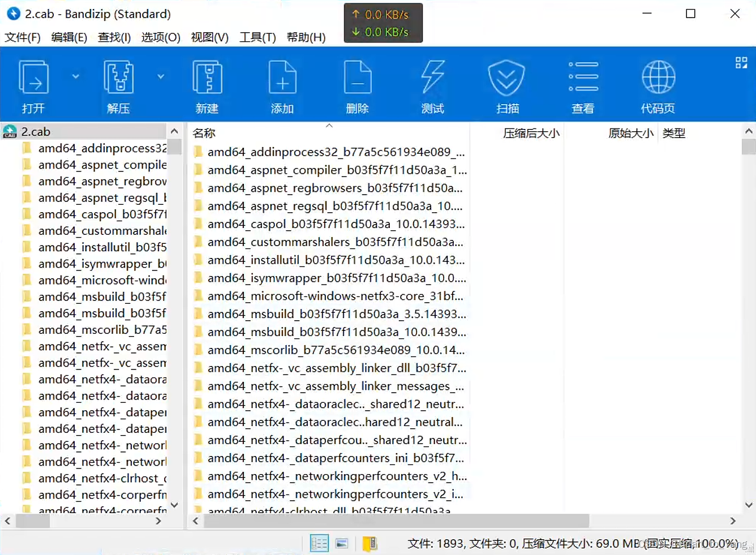The image size is (756, 555).
Task: Open the 文件(F) menu
Action: [23, 37]
